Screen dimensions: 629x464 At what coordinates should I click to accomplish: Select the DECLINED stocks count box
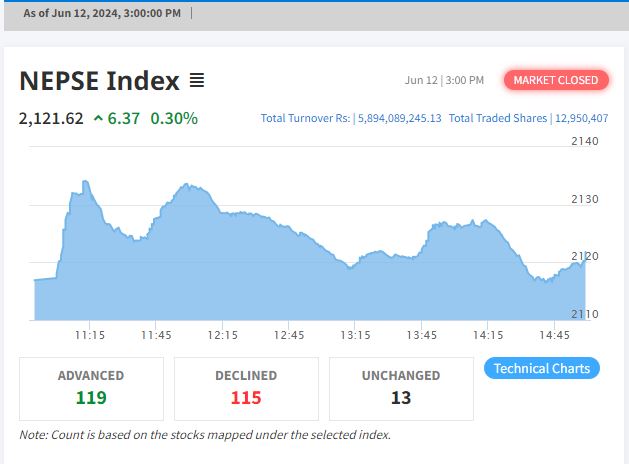(246, 388)
